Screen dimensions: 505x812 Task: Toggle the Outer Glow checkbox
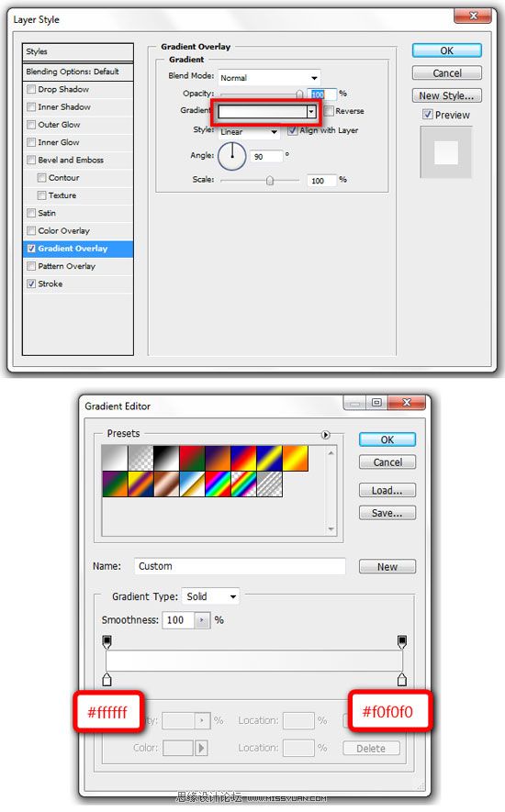coord(31,124)
